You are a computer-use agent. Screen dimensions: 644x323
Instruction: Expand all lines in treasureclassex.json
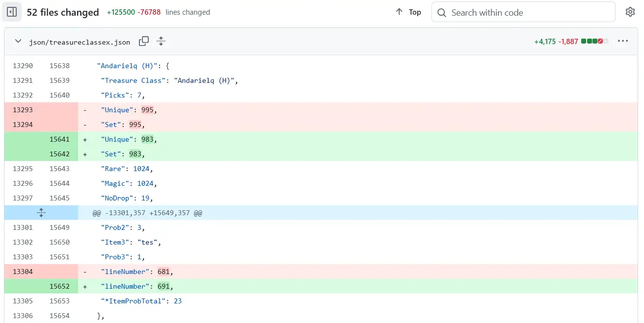[x=161, y=41]
